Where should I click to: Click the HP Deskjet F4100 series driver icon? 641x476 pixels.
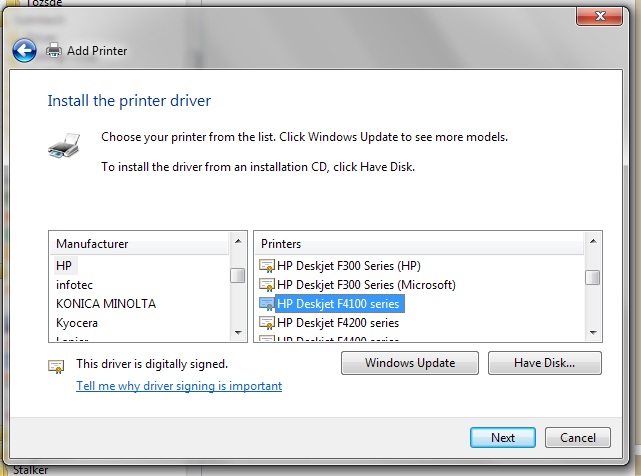click(x=267, y=304)
